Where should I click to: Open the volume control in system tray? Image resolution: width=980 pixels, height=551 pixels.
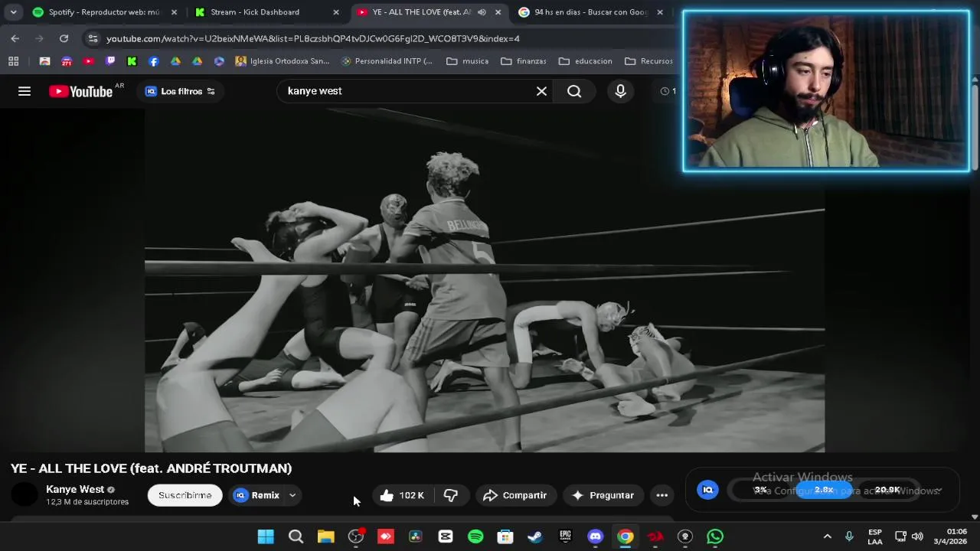tap(917, 536)
